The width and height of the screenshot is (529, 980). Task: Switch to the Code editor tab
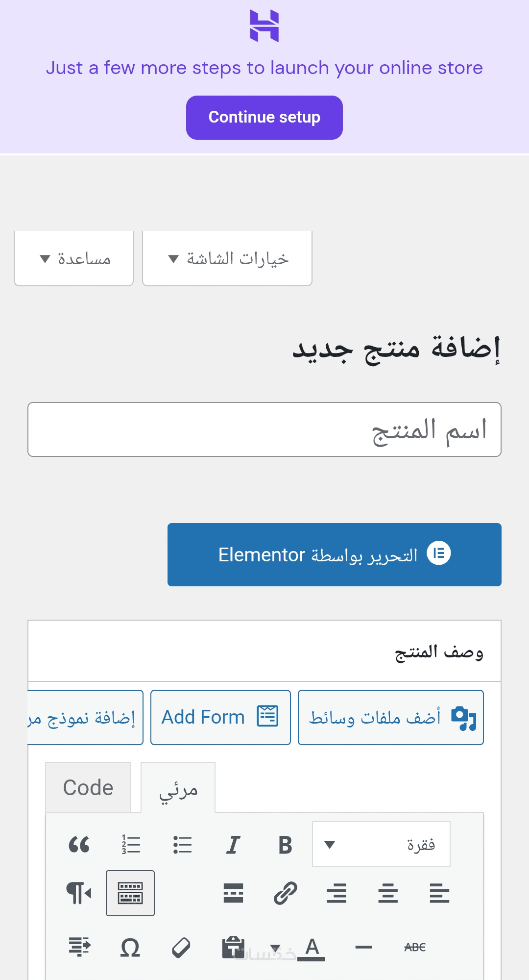click(88, 788)
